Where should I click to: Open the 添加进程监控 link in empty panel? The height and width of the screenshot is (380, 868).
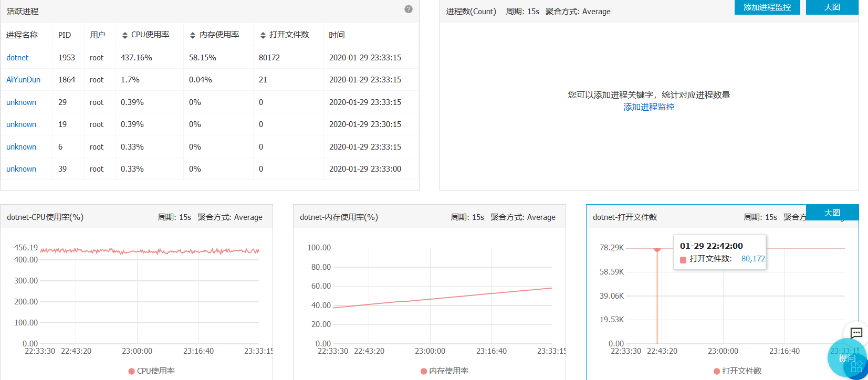pyautogui.click(x=649, y=107)
